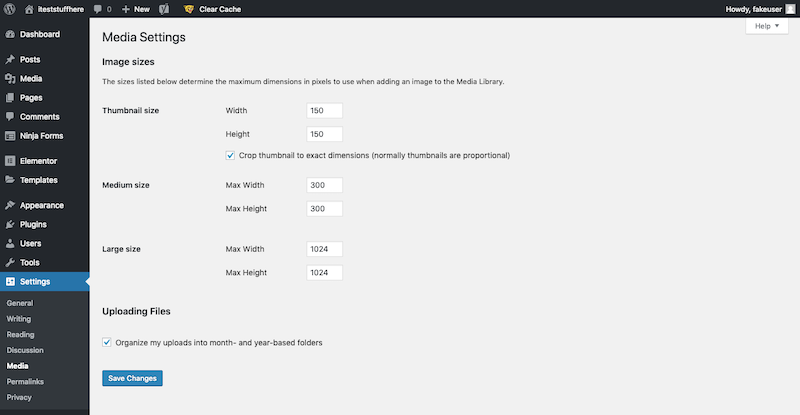Click the user avatar next to Howdy, fakeuser

[x=790, y=9]
